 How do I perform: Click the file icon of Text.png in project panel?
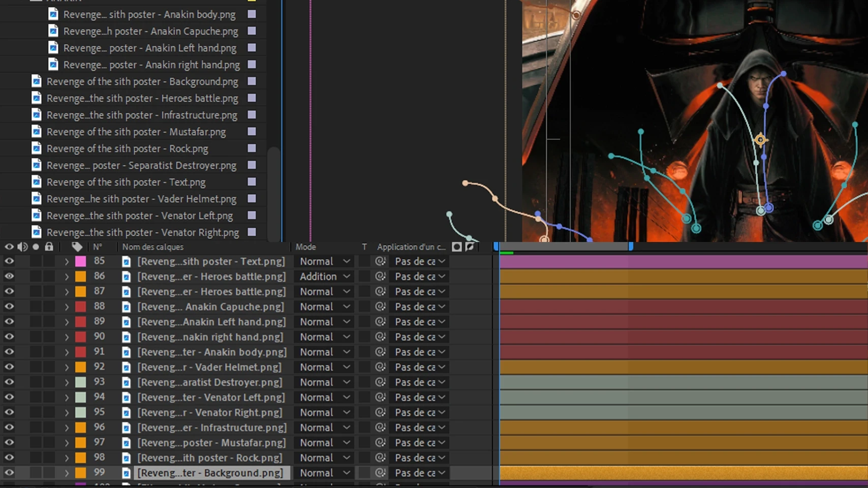tap(36, 182)
